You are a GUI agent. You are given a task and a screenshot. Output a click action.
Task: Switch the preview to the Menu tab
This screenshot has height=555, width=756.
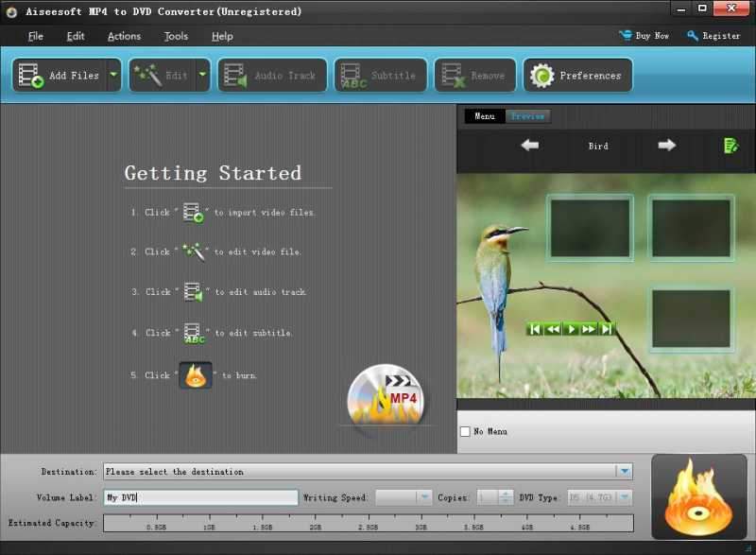[x=485, y=115]
